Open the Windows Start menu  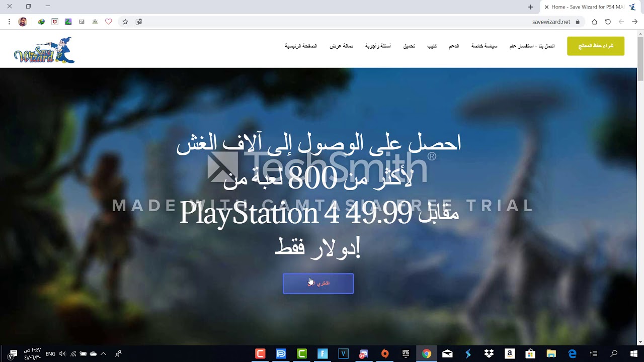coord(633,354)
